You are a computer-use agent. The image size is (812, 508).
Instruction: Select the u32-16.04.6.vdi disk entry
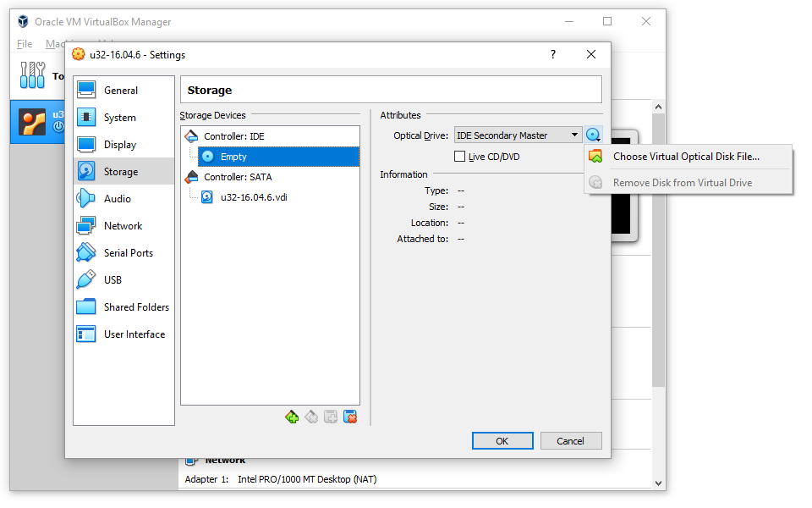pos(254,197)
